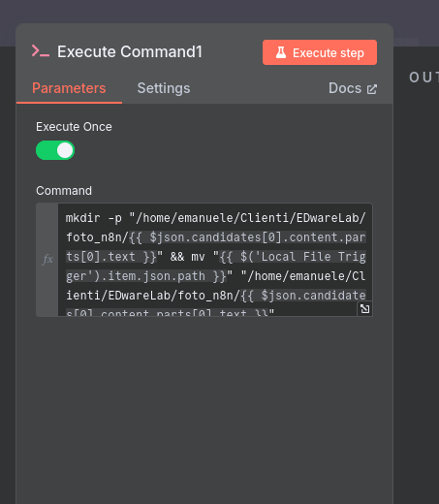Click the terminal prompt icon beside Execute Command1

[41, 51]
